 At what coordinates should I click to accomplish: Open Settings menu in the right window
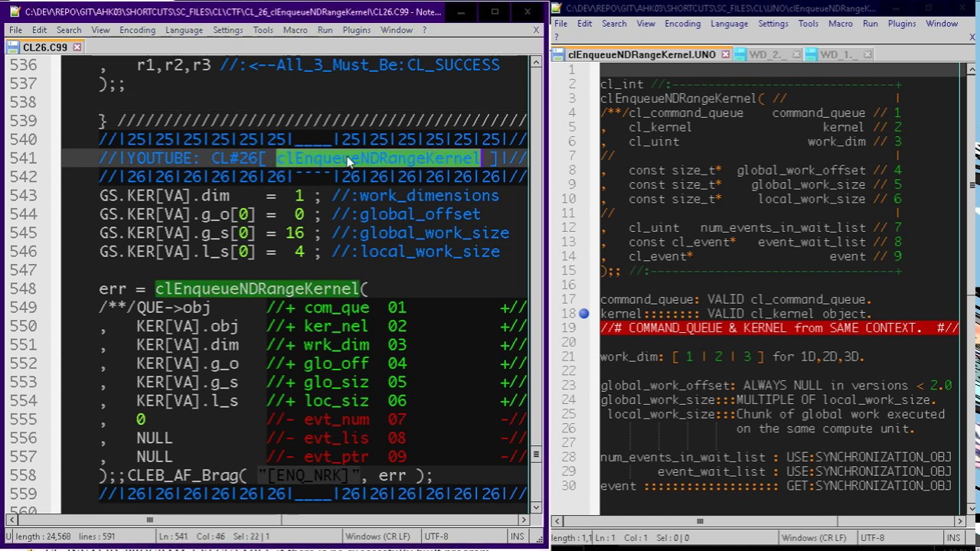pos(773,24)
